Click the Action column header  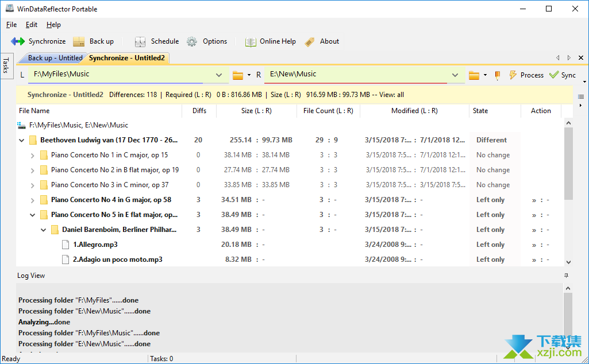[541, 111]
